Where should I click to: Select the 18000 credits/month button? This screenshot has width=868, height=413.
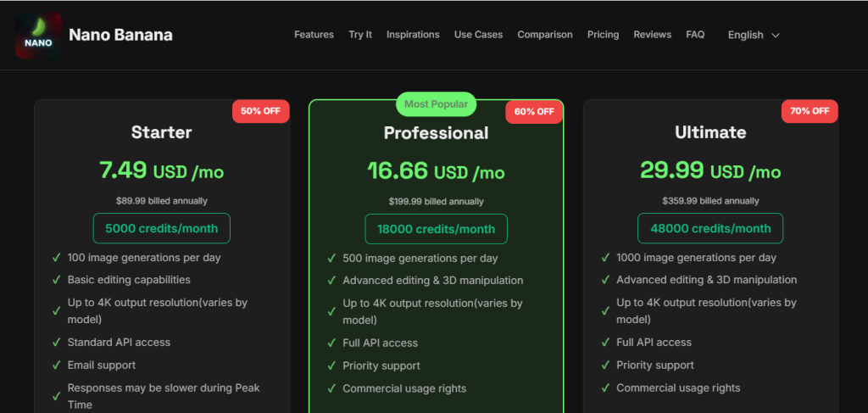pyautogui.click(x=437, y=229)
